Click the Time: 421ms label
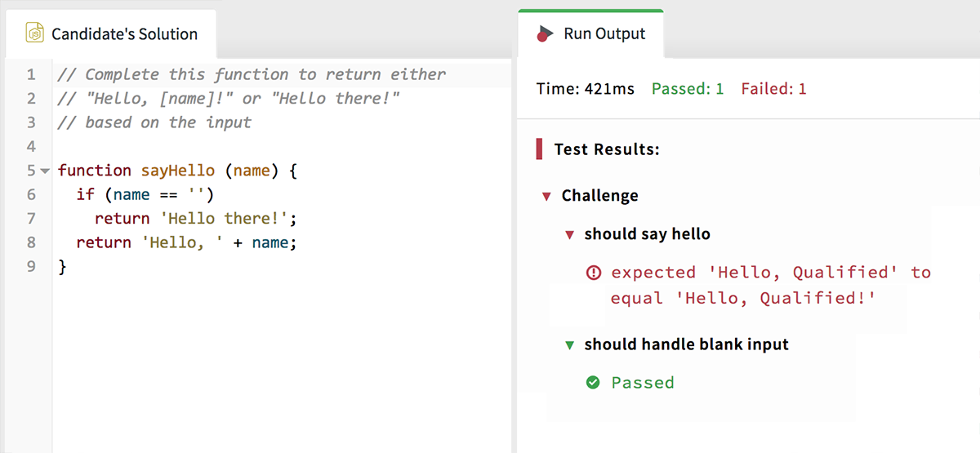This screenshot has height=453, width=980. point(585,89)
